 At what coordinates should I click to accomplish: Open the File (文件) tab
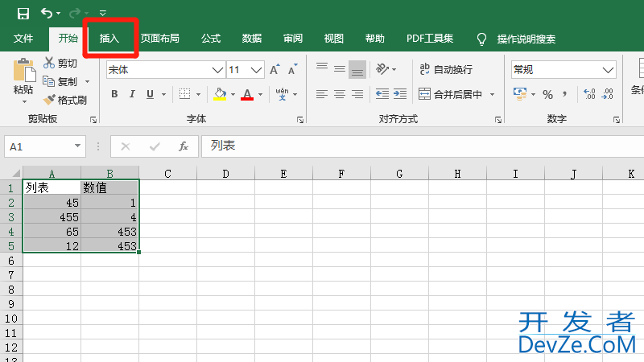(23, 39)
